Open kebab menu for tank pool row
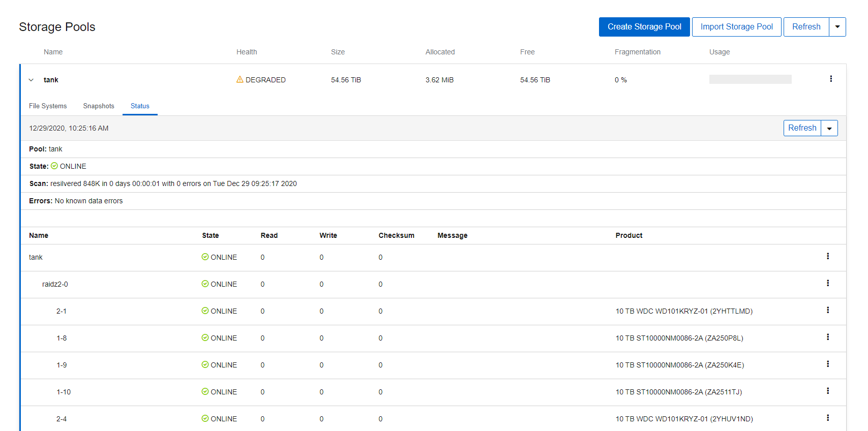This screenshot has height=431, width=868. tap(831, 79)
